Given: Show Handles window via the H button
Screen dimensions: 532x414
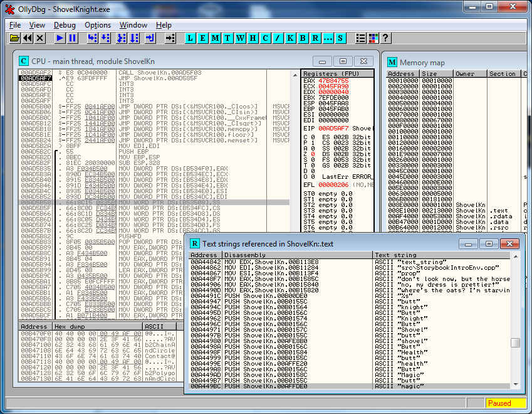Looking at the screenshot, I should point(253,38).
